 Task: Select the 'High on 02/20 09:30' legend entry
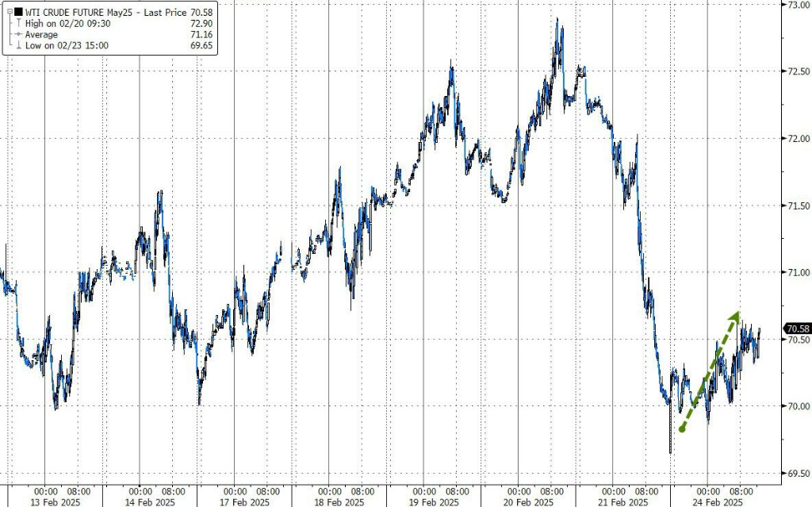click(x=67, y=23)
